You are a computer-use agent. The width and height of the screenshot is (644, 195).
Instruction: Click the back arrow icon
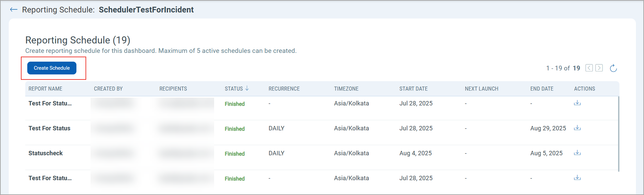(13, 10)
